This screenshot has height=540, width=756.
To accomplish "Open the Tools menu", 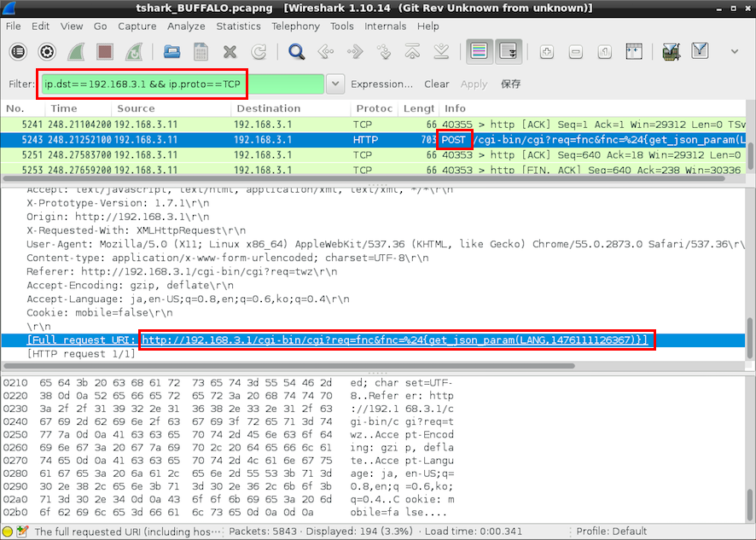I will point(342,26).
